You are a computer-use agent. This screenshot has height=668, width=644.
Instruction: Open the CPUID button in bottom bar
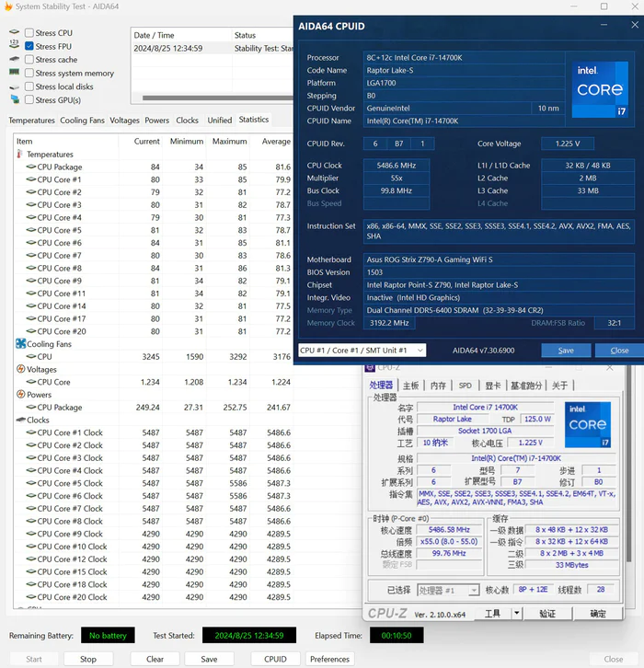[x=275, y=659]
